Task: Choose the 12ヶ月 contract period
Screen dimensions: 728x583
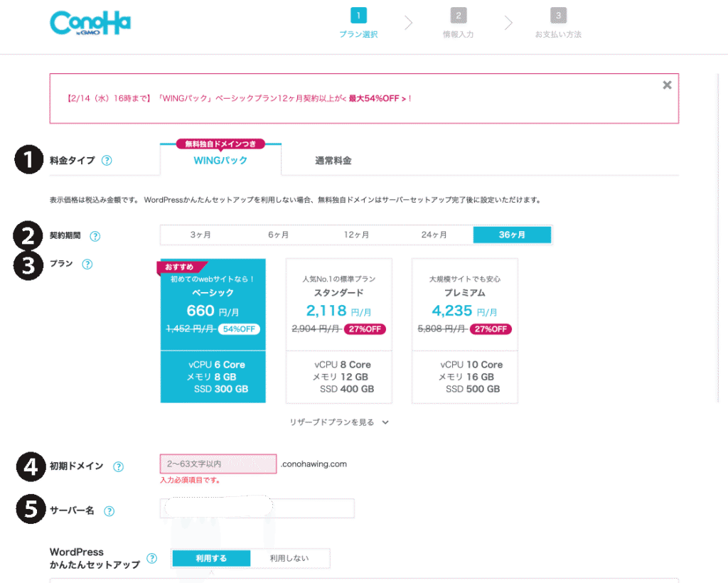Action: point(356,235)
